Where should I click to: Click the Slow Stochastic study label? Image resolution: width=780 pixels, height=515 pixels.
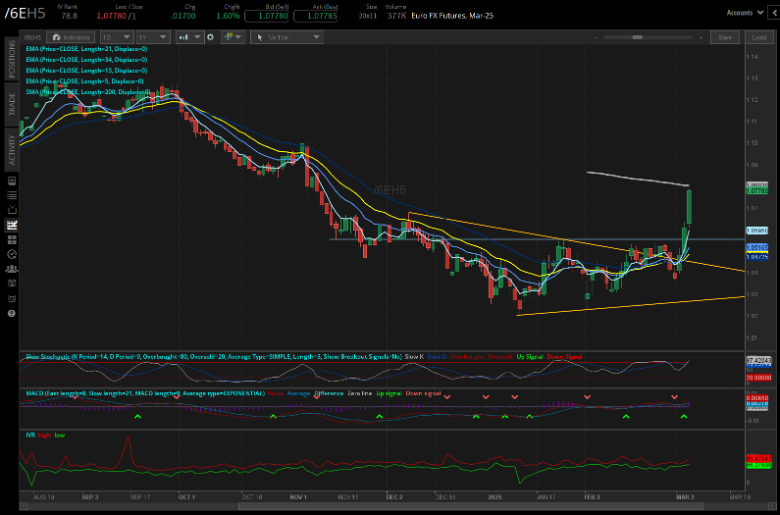coord(213,357)
